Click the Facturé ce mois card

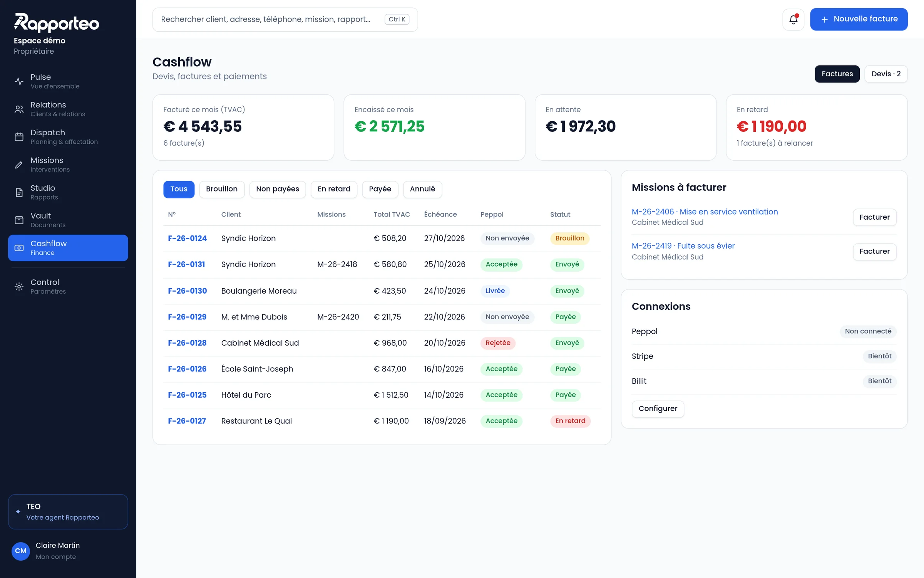[x=243, y=128]
